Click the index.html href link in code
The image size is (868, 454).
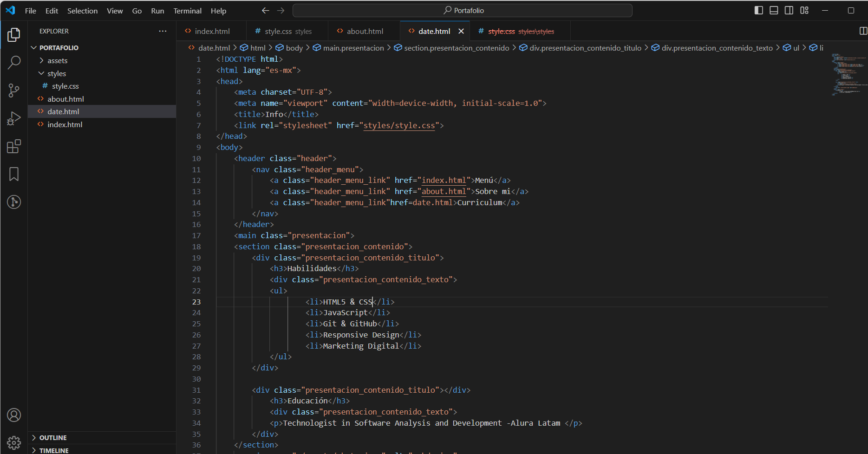coord(444,180)
